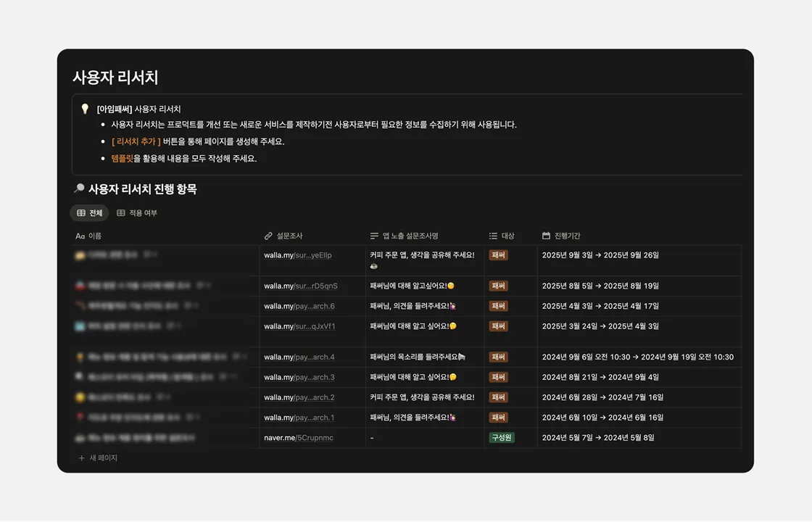Open the 적용 여부 view tab

[136, 213]
